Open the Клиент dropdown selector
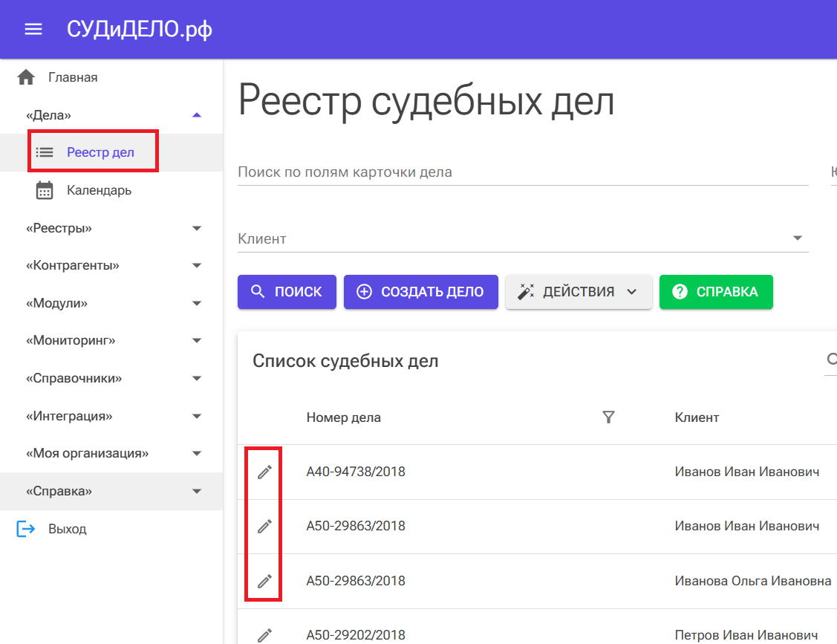 click(797, 237)
